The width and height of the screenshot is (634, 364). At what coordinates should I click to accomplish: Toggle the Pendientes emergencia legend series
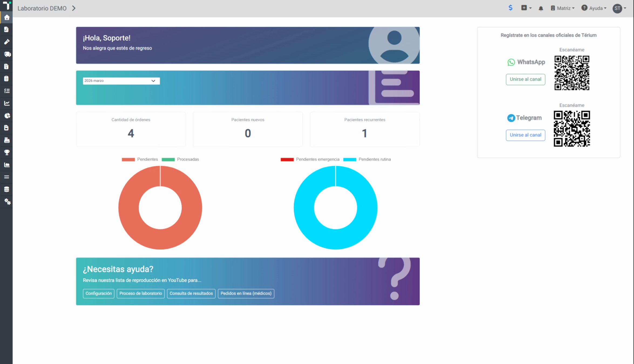click(310, 159)
